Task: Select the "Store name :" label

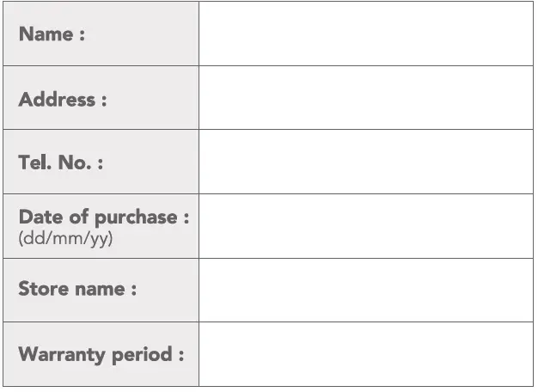Action: click(77, 289)
